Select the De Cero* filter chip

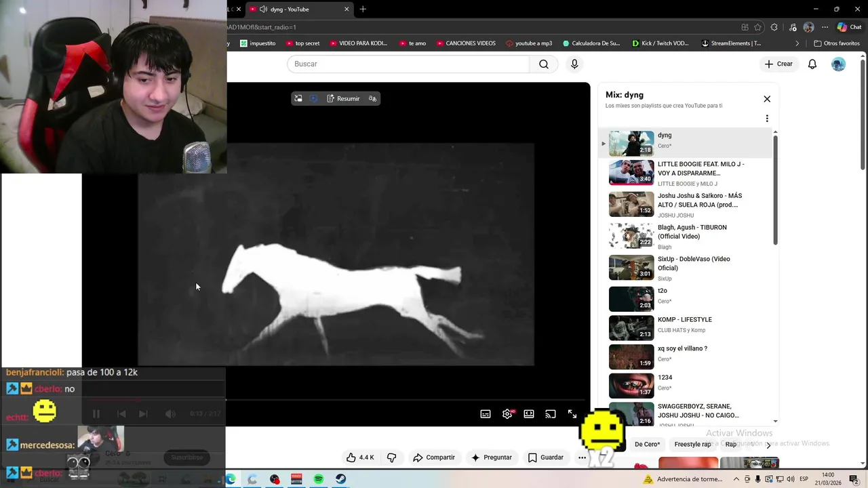point(647,445)
